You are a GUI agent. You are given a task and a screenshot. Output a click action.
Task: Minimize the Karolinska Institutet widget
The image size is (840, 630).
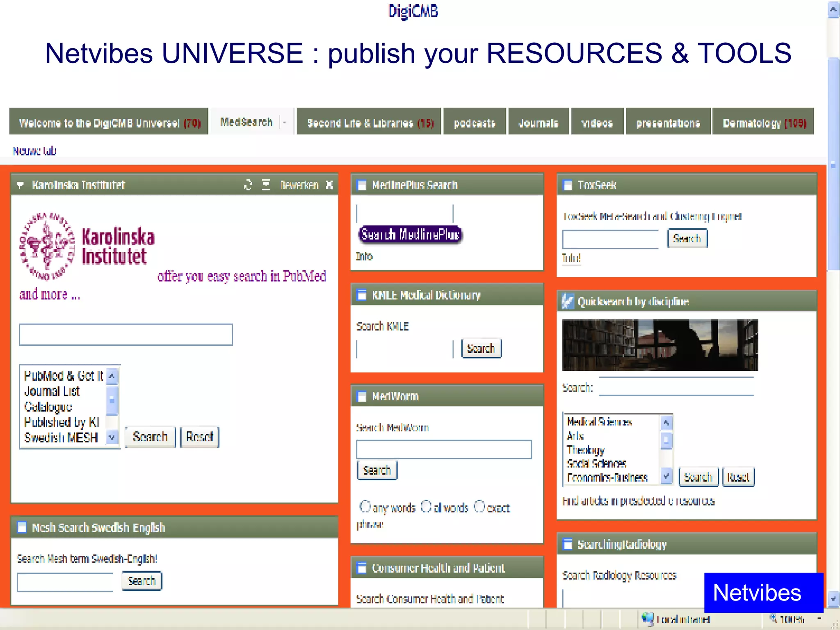266,185
